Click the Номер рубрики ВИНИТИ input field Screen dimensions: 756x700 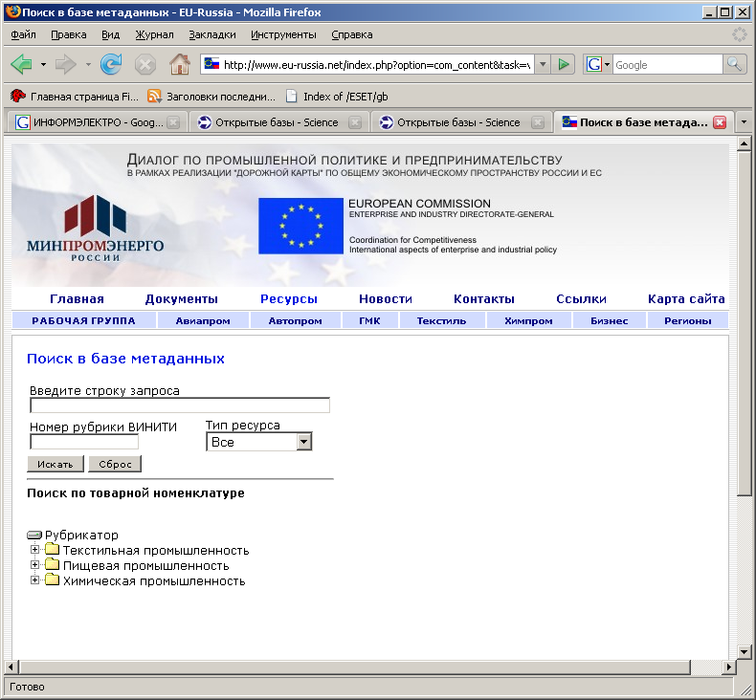point(84,441)
